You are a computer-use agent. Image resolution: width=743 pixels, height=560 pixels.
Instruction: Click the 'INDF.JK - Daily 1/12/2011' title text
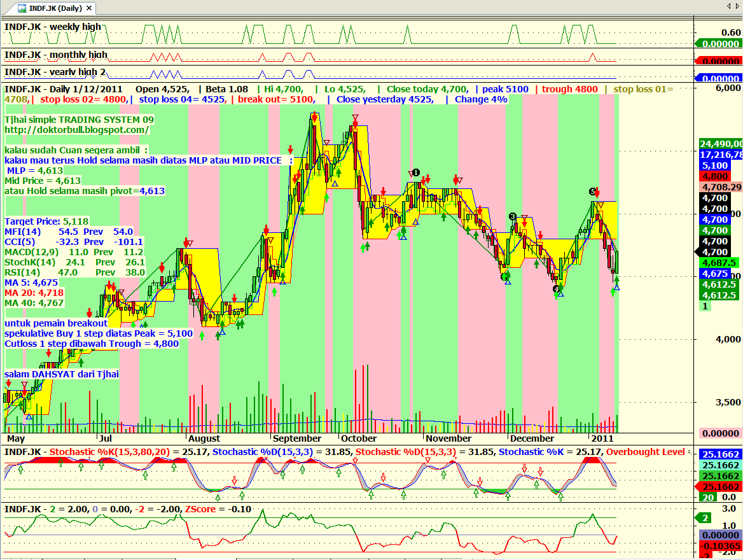64,89
